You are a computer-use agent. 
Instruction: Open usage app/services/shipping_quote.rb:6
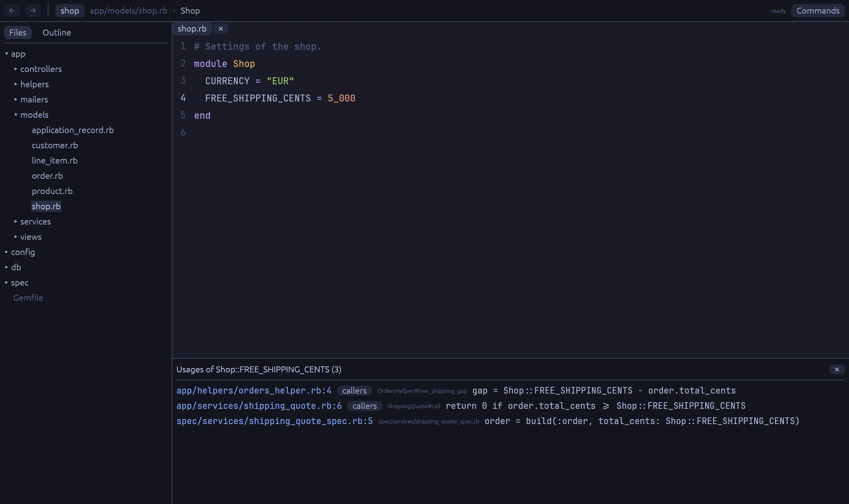[259, 406]
